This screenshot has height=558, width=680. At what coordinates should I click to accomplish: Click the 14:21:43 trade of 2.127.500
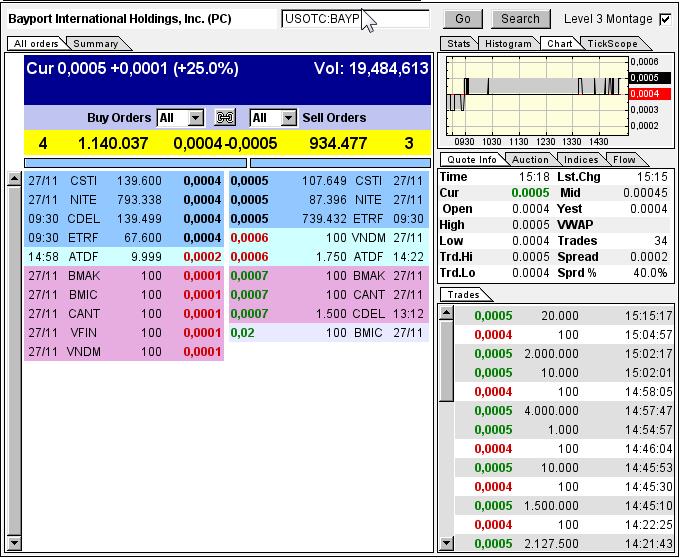[x=565, y=543]
